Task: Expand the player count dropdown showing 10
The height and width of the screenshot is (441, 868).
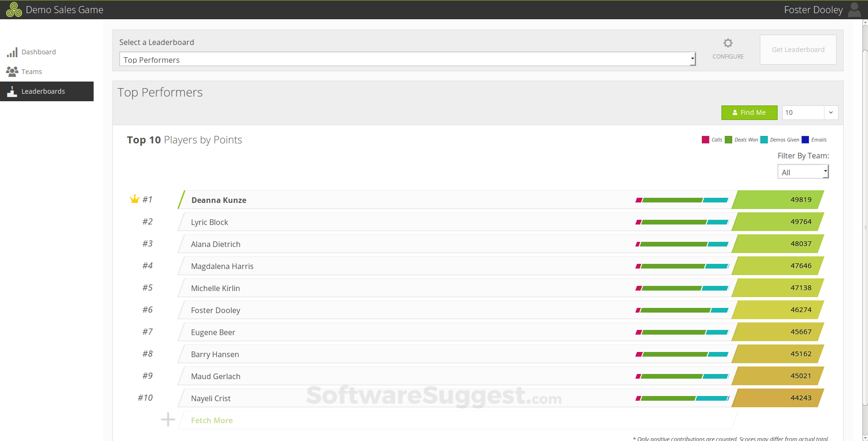Action: [x=831, y=112]
